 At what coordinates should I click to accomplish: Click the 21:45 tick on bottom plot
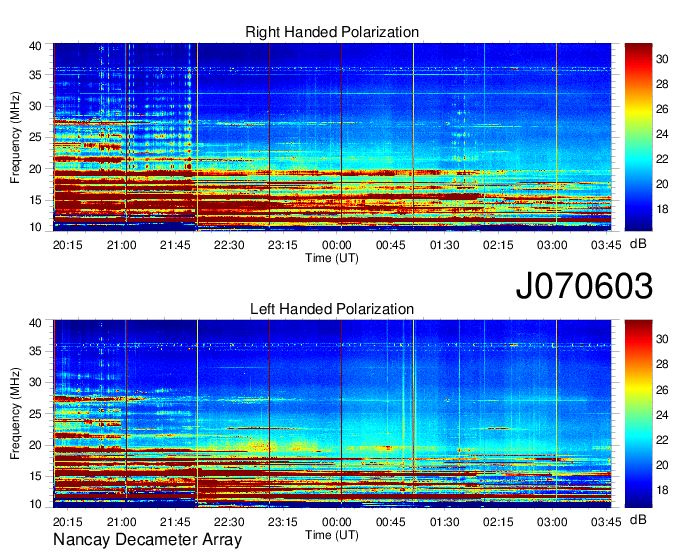175,522
